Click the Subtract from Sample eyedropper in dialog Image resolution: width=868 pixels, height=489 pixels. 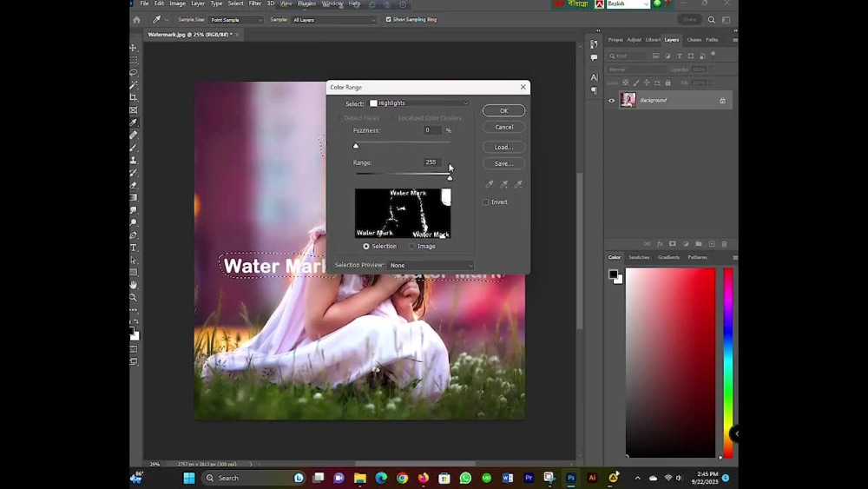click(518, 184)
